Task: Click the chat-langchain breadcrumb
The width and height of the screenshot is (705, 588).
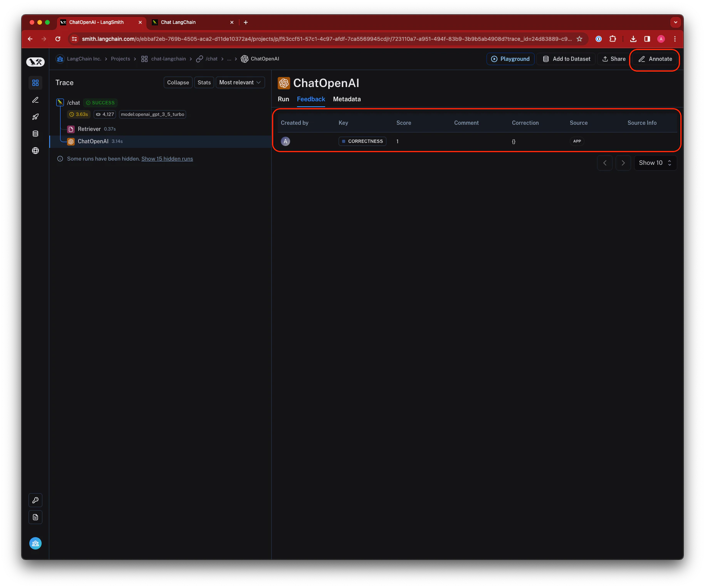Action: click(x=164, y=59)
